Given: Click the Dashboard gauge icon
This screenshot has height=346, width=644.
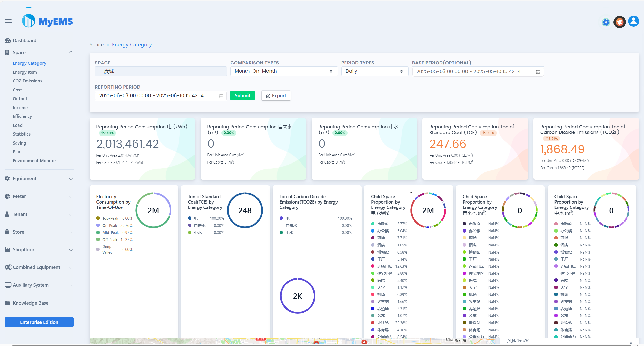Looking at the screenshot, I should [x=7, y=41].
